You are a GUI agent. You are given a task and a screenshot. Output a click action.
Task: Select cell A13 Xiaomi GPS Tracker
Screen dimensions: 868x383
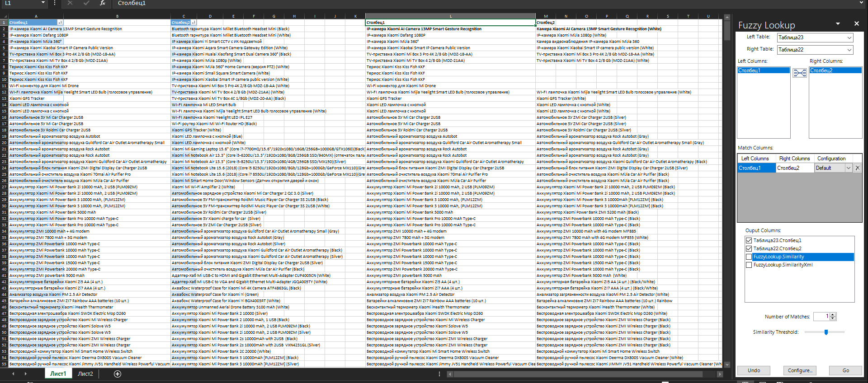[36, 98]
